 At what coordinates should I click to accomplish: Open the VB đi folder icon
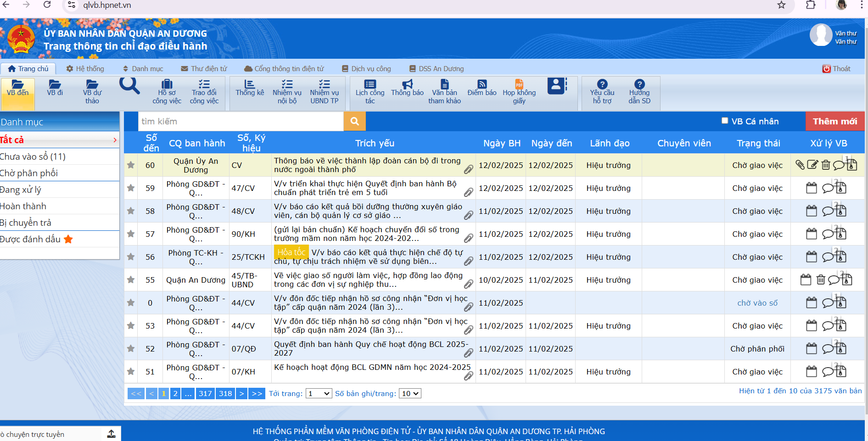pos(55,88)
